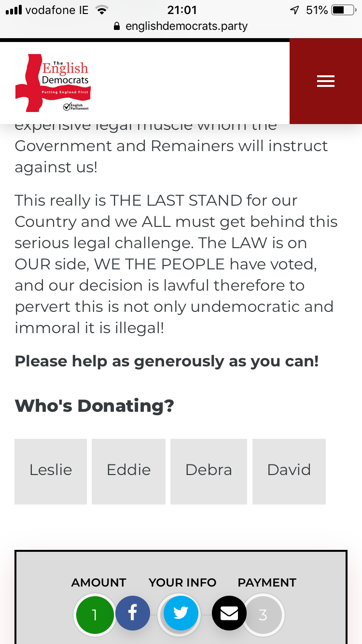Share by the email envelope icon
362x644 pixels.
point(229,613)
